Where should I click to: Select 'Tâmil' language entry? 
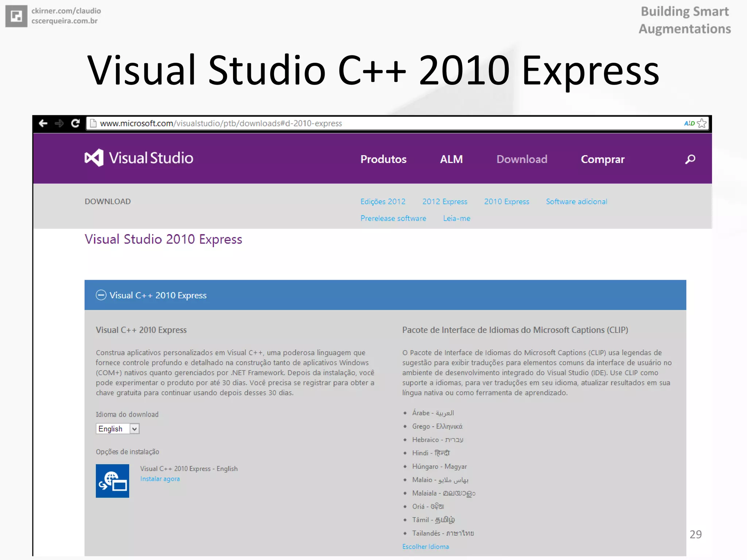click(434, 520)
